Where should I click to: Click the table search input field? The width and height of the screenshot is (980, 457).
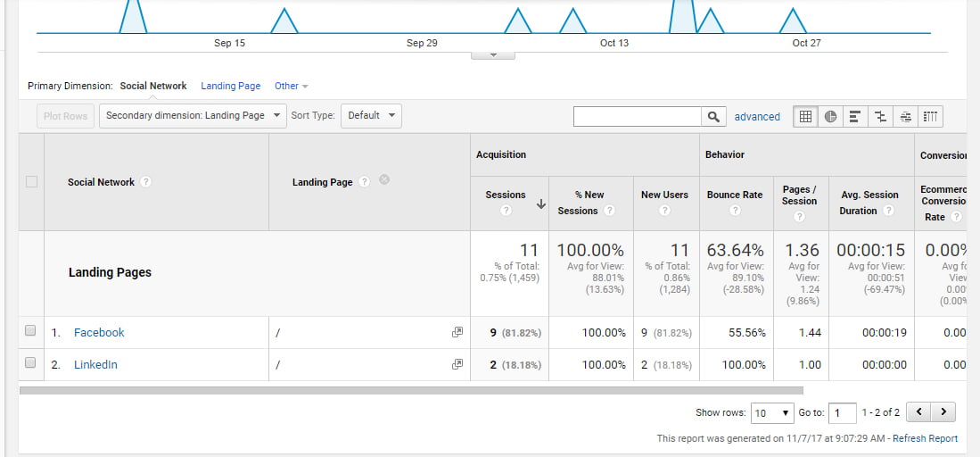(638, 116)
